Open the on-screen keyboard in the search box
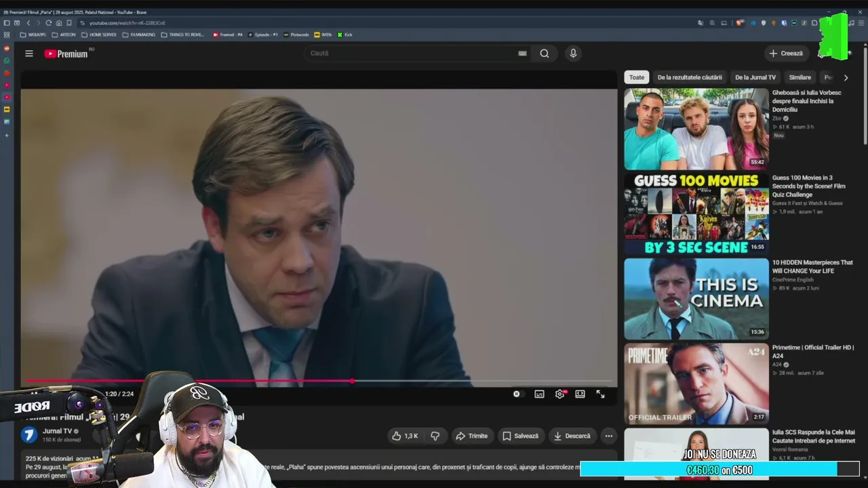868x488 pixels. pyautogui.click(x=522, y=54)
